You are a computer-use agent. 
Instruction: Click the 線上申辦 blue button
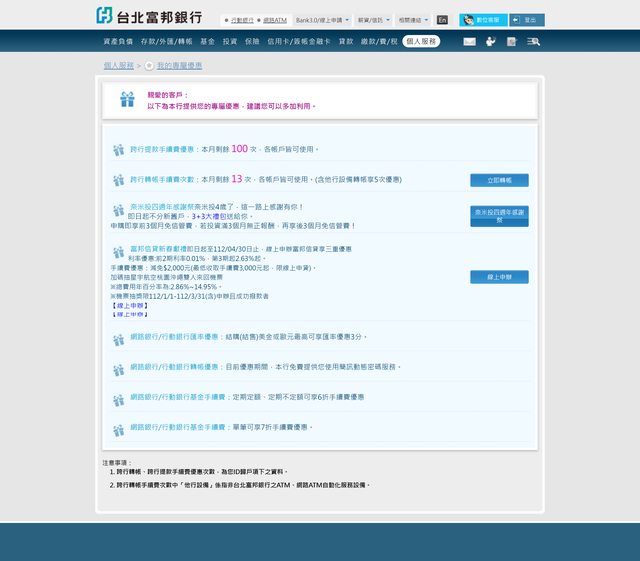[x=499, y=277]
